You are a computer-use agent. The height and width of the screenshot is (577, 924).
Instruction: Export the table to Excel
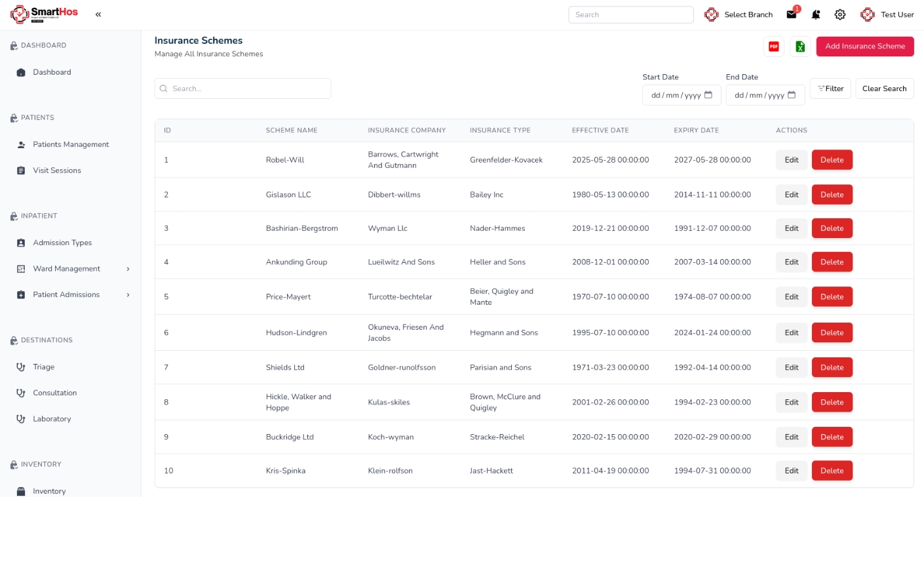tap(800, 47)
